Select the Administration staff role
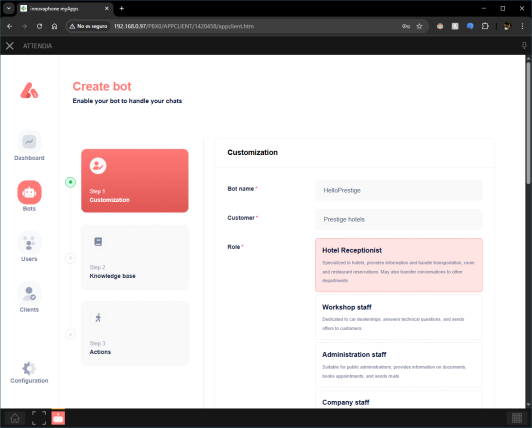Screen dimensions: 532x428 (399, 365)
